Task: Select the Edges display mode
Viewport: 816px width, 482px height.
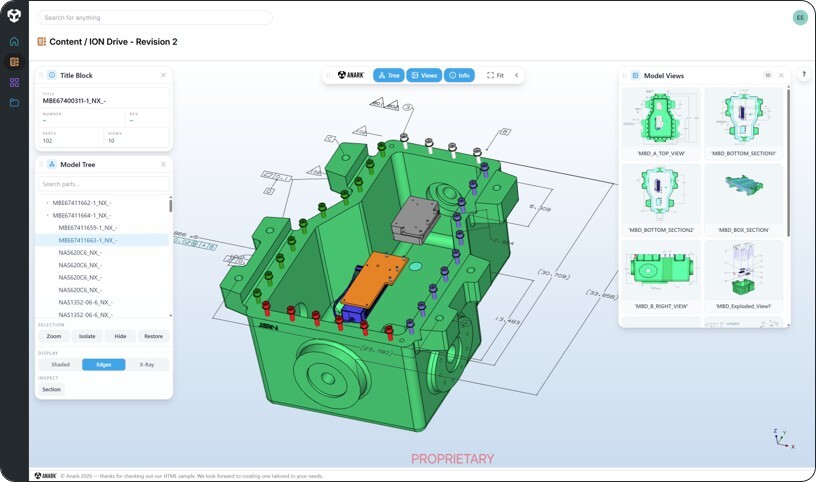Action: (104, 364)
